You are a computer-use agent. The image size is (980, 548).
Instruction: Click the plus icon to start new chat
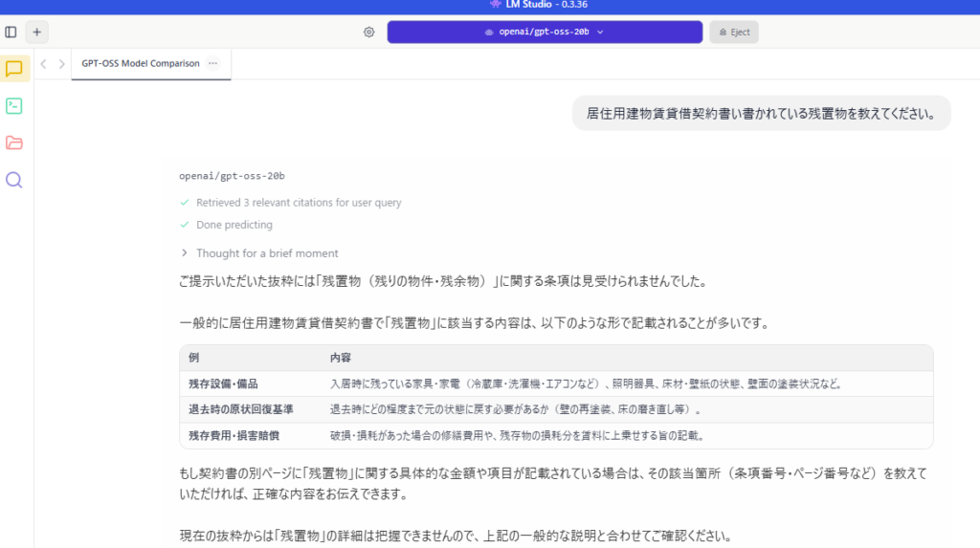click(36, 32)
